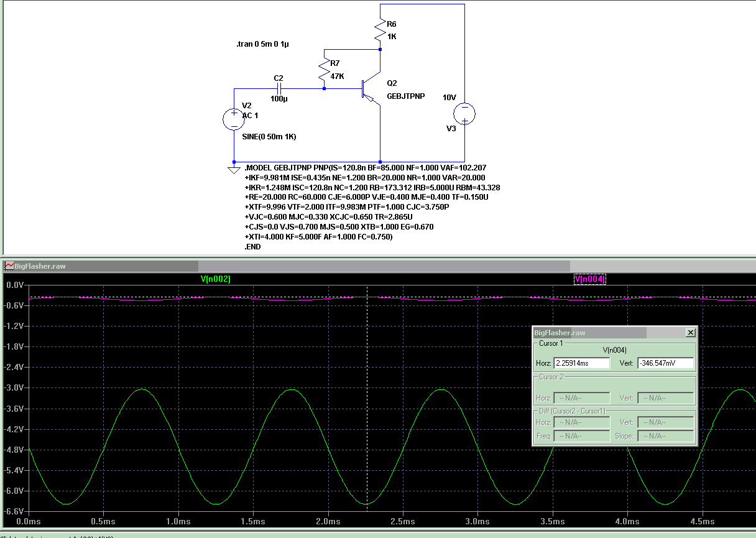Click the Diff Slope N/A field
This screenshot has width=756, height=538.
(x=665, y=436)
